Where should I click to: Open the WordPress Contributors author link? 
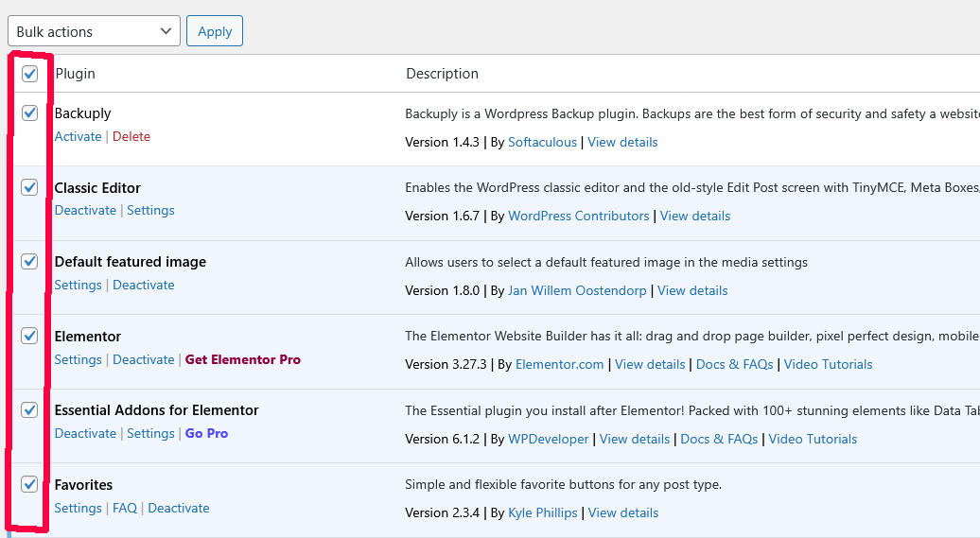pyautogui.click(x=579, y=216)
